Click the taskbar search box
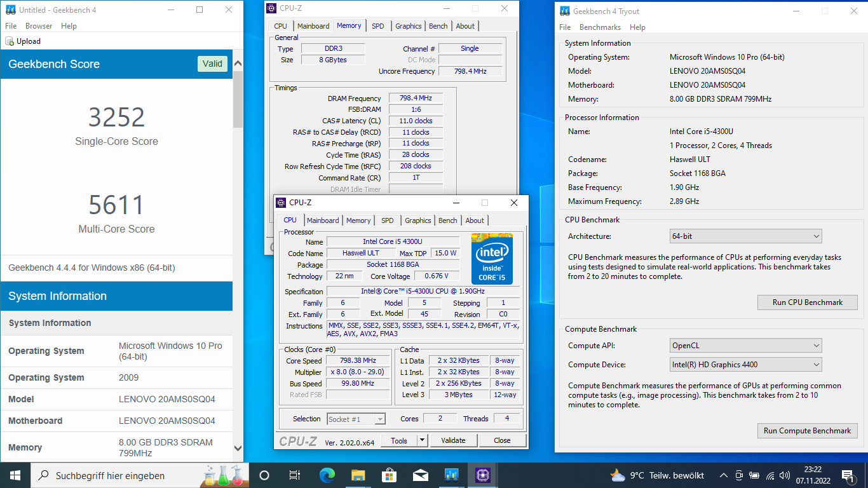 (140, 475)
